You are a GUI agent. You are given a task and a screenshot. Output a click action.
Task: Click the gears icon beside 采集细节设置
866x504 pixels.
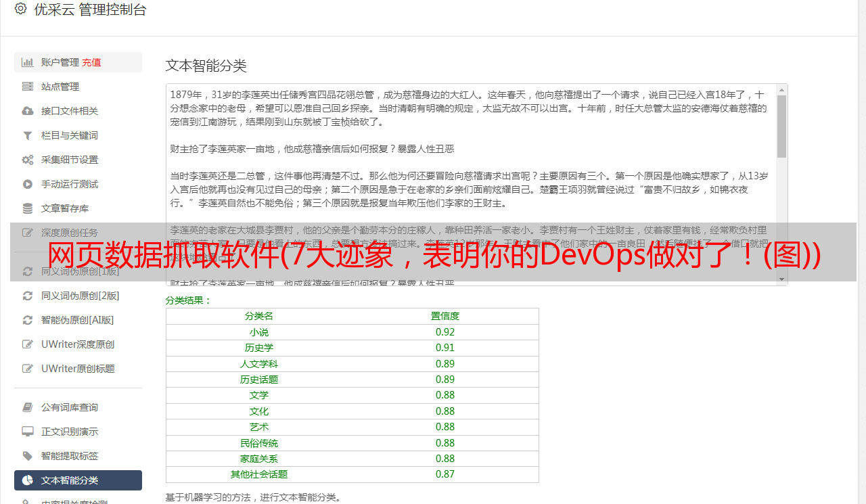coord(28,160)
